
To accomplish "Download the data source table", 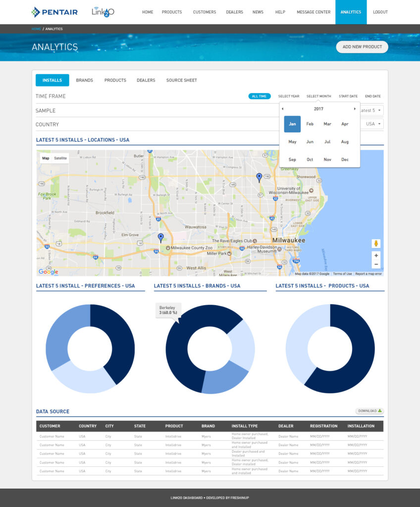I will tap(369, 411).
